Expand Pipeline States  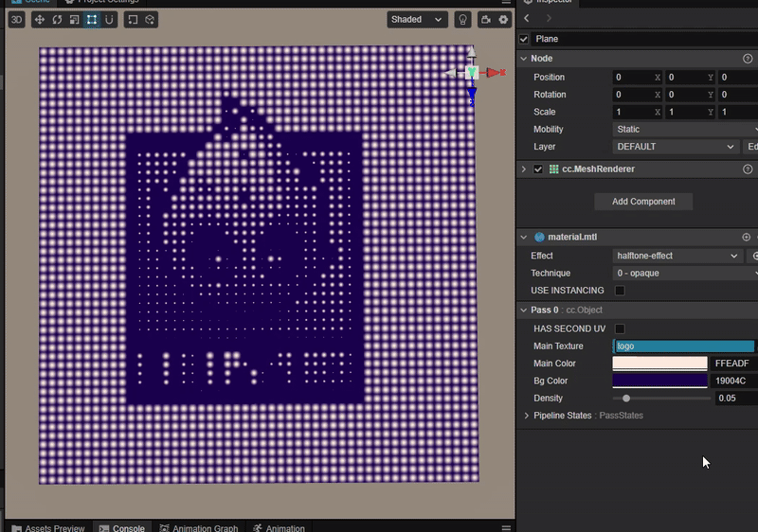click(x=527, y=416)
